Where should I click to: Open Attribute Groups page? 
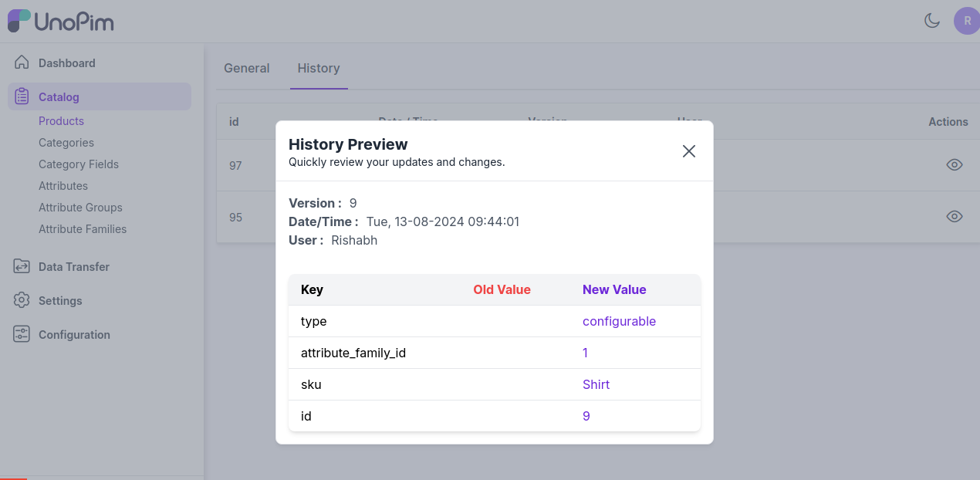[80, 208]
